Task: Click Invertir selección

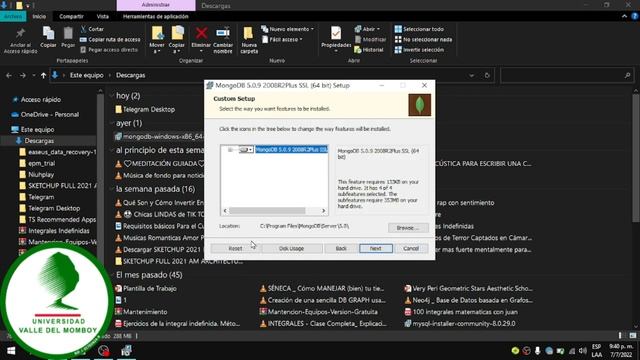Action: click(x=419, y=50)
